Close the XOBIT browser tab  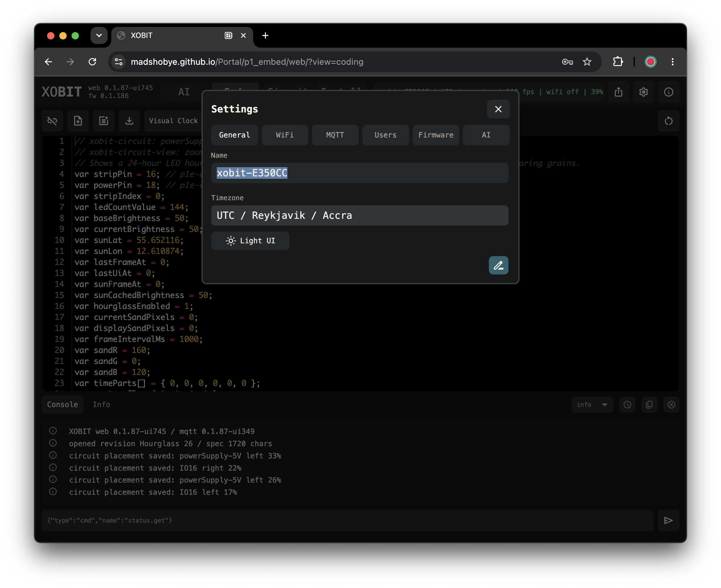click(x=243, y=35)
